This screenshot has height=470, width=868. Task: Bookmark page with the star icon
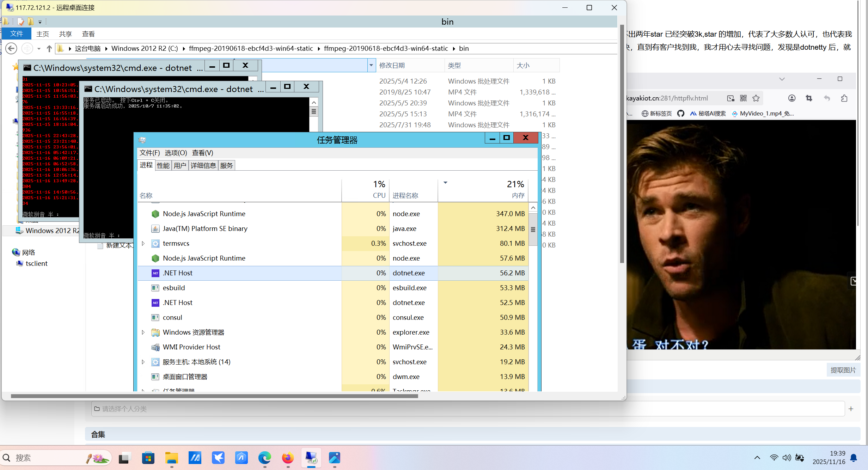[x=756, y=98]
